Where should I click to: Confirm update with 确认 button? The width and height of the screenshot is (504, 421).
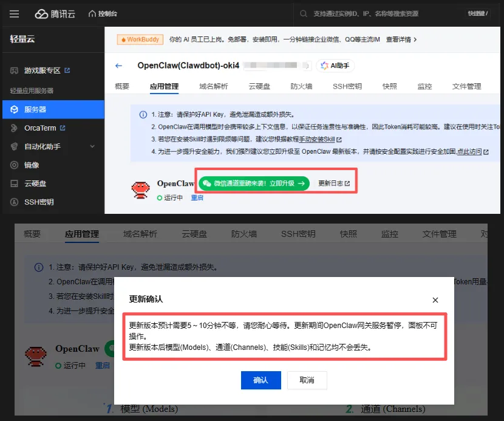[x=261, y=380]
